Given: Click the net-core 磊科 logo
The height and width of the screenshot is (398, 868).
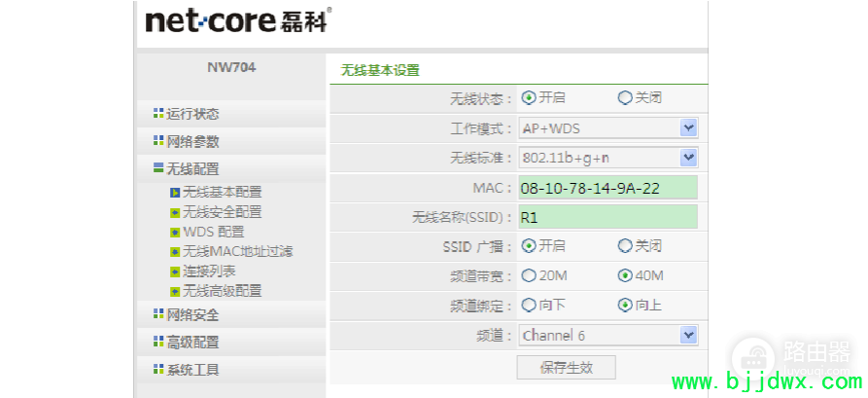Looking at the screenshot, I should click(x=238, y=20).
